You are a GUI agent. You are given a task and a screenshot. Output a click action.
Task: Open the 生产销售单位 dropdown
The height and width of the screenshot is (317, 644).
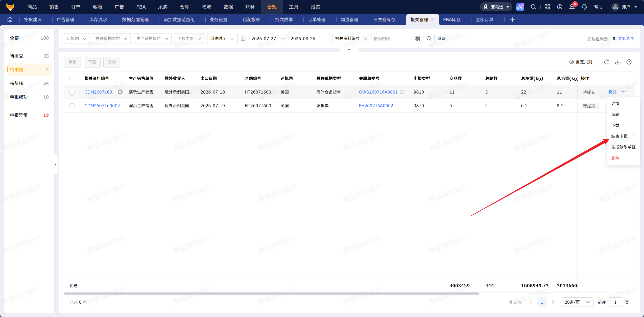(153, 38)
